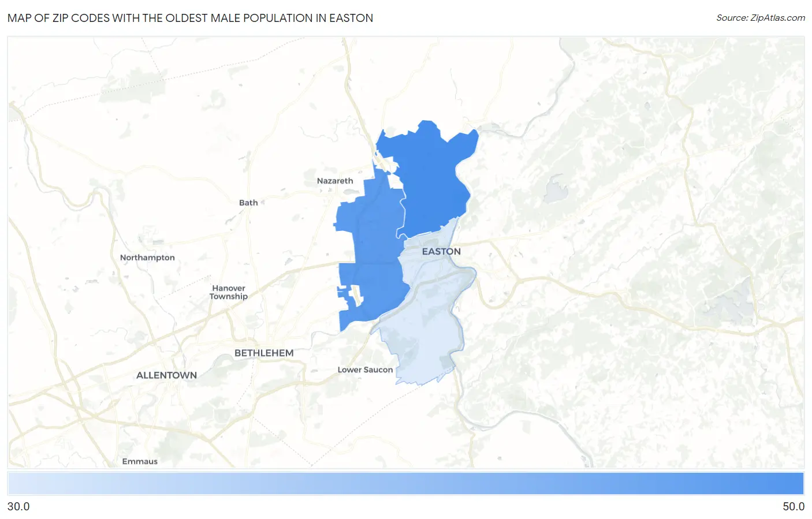Click the Lower Saucon label
Image resolution: width=812 pixels, height=519 pixels.
coord(365,369)
